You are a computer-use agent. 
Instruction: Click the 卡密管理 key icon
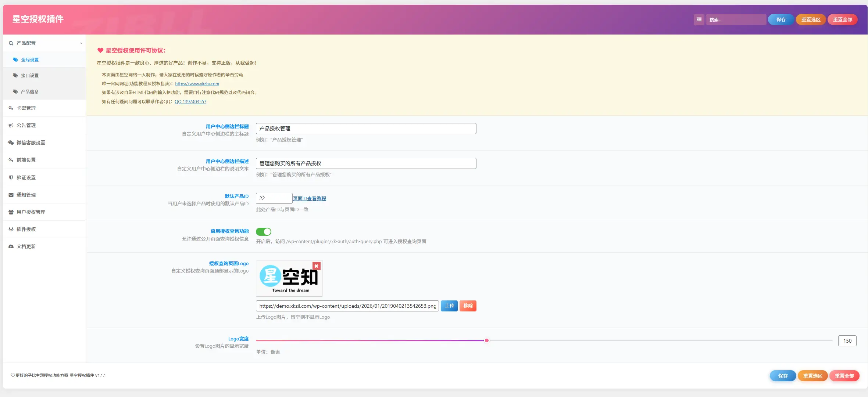(11, 108)
